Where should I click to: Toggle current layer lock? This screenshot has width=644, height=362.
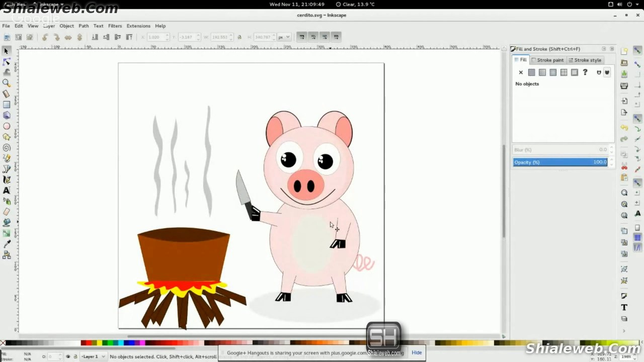pos(76,356)
